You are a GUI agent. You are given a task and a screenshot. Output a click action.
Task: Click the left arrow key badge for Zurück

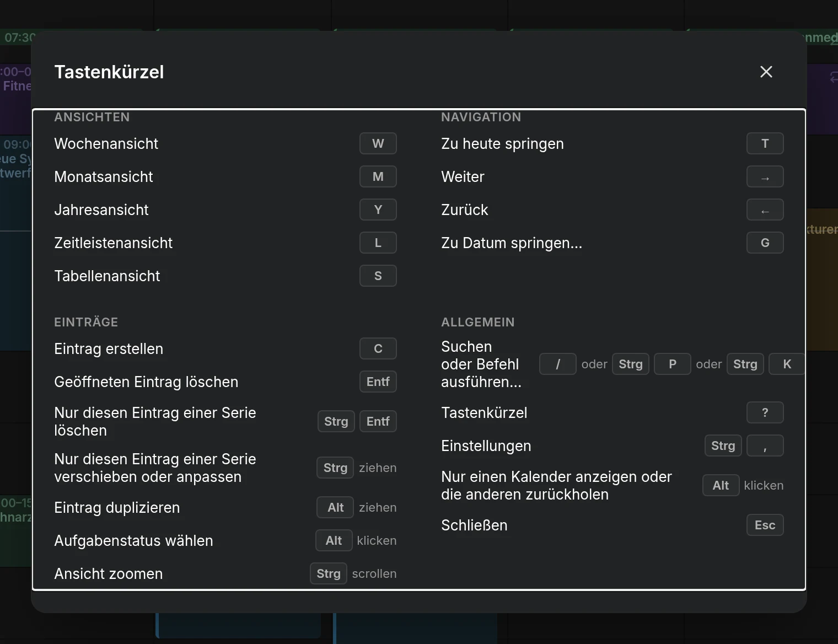point(765,210)
